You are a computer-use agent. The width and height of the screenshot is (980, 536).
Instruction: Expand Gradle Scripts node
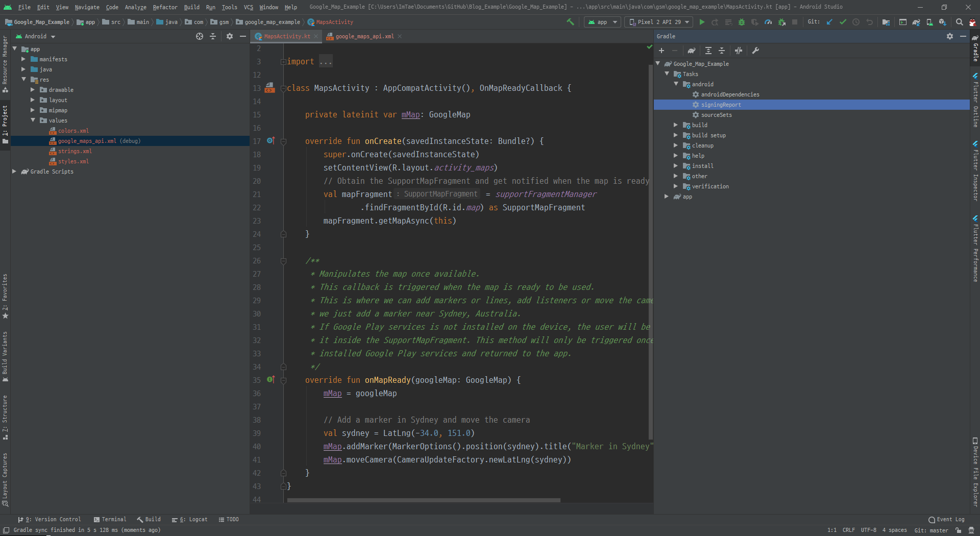pyautogui.click(x=14, y=172)
